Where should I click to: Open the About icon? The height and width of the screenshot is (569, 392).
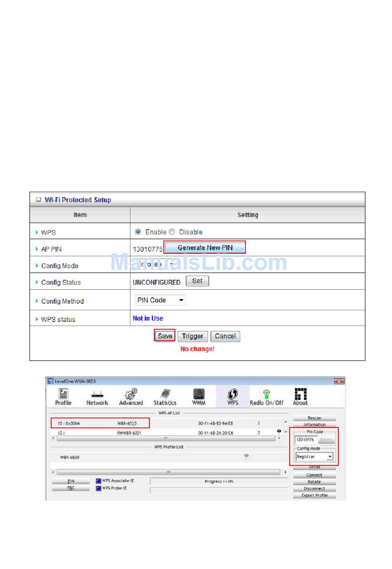(300, 394)
